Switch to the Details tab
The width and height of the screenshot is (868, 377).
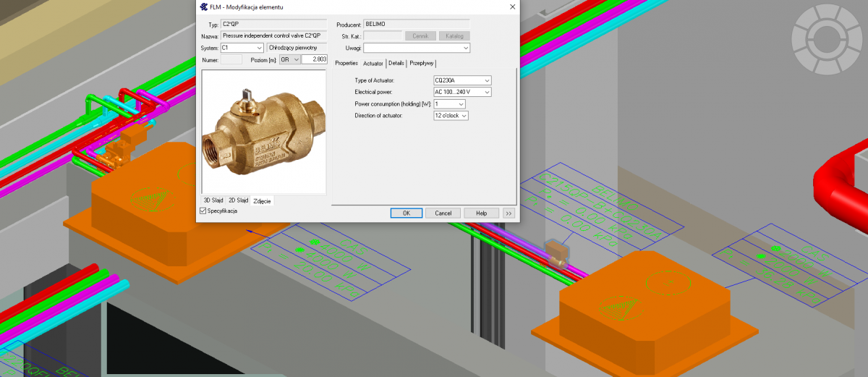tap(396, 64)
